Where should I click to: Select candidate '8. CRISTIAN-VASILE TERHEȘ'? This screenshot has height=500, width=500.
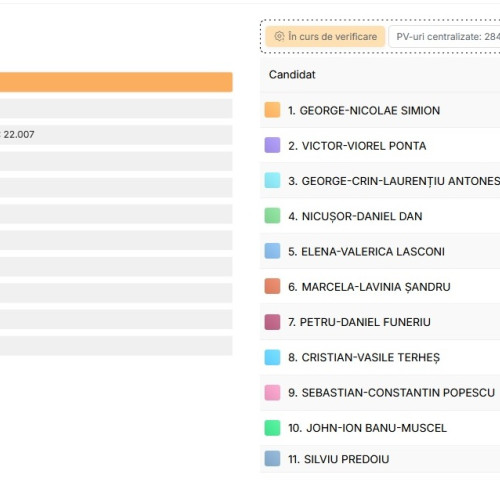364,357
